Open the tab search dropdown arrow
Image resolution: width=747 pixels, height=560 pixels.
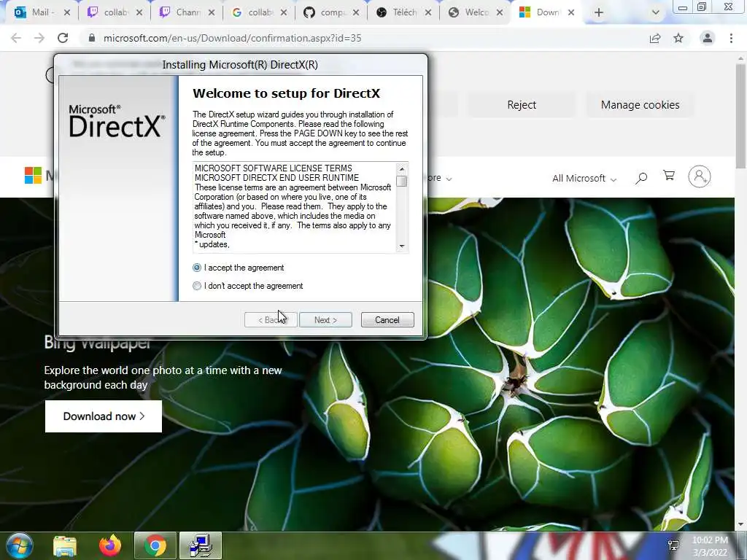656,13
